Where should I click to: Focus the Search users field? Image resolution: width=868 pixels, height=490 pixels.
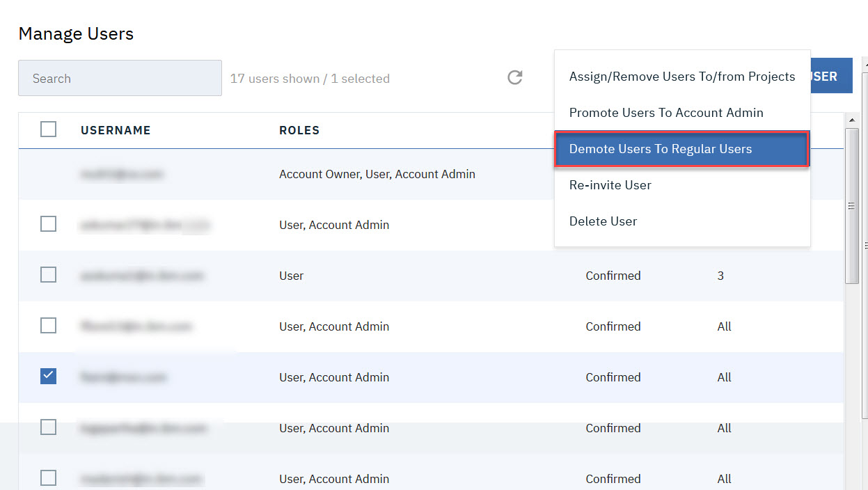click(x=120, y=78)
